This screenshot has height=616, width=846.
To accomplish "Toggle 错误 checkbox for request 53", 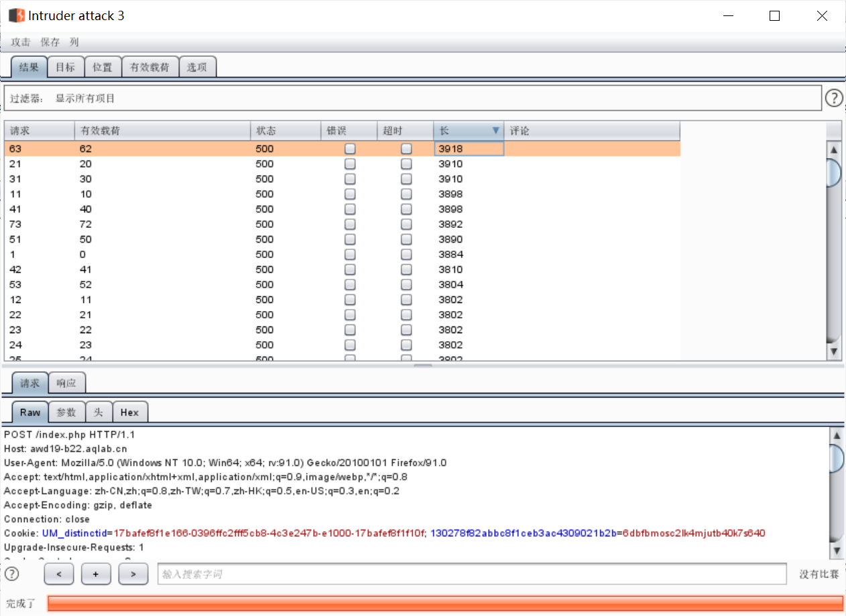I will 350,285.
